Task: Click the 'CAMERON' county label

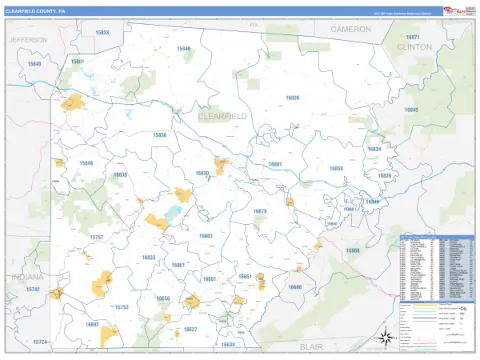Action: (351, 29)
